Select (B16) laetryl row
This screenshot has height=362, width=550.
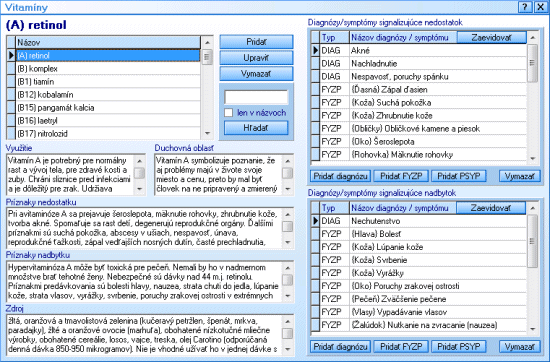pos(108,121)
